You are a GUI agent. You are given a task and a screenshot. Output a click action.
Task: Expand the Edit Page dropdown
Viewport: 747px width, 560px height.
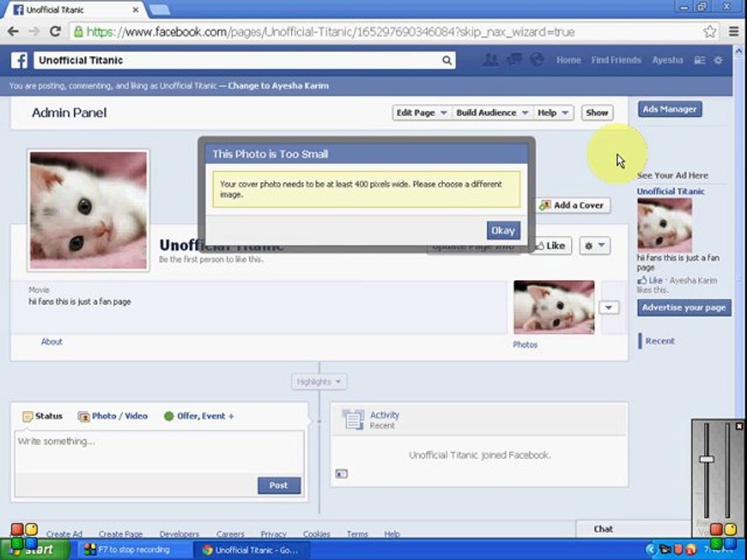pyautogui.click(x=421, y=113)
